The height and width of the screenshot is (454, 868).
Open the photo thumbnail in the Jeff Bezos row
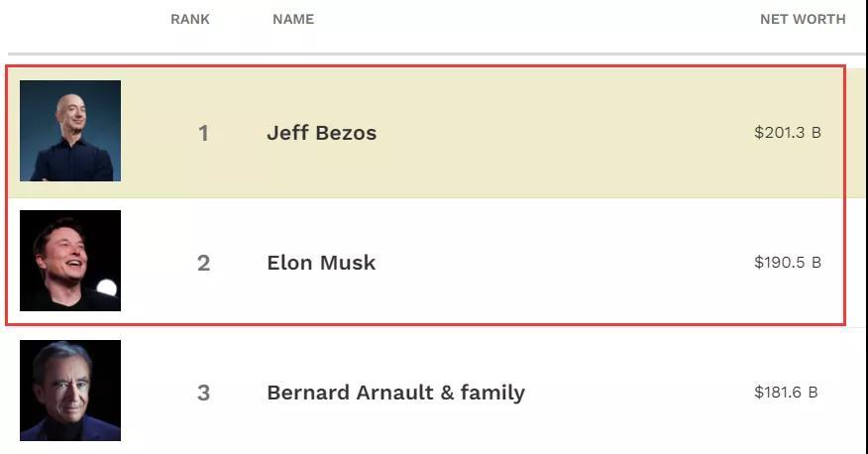pyautogui.click(x=70, y=131)
